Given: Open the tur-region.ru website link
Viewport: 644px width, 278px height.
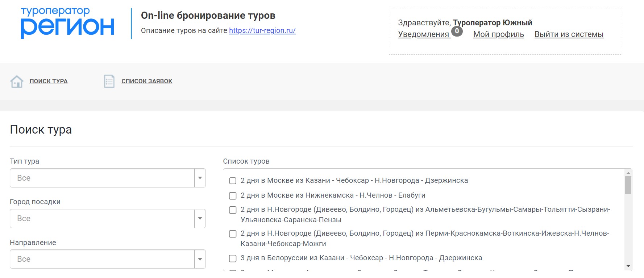Looking at the screenshot, I should 262,31.
